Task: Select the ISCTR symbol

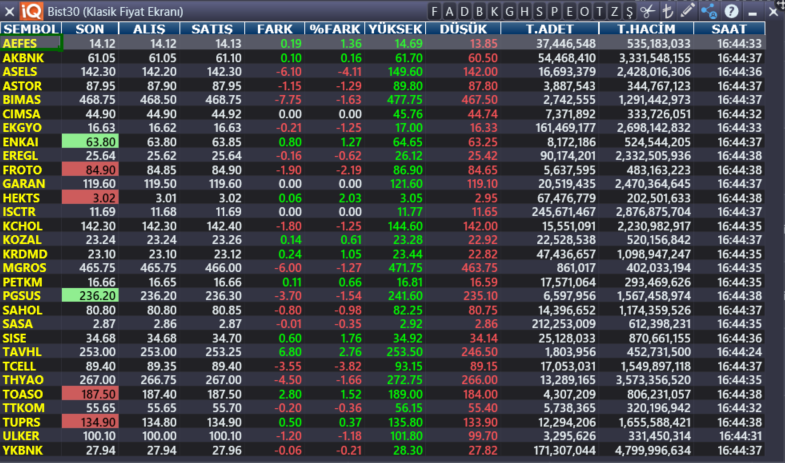Action: tap(19, 212)
